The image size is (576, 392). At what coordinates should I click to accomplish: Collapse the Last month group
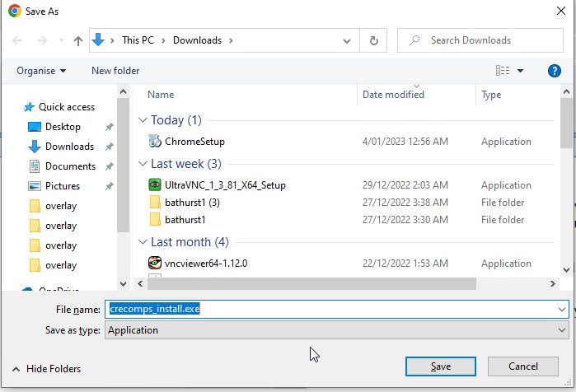(x=143, y=242)
